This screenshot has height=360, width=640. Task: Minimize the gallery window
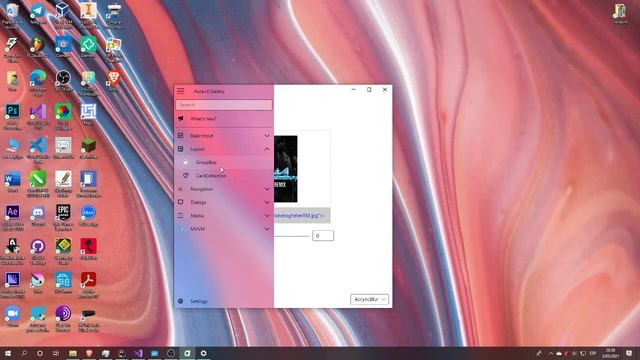353,89
